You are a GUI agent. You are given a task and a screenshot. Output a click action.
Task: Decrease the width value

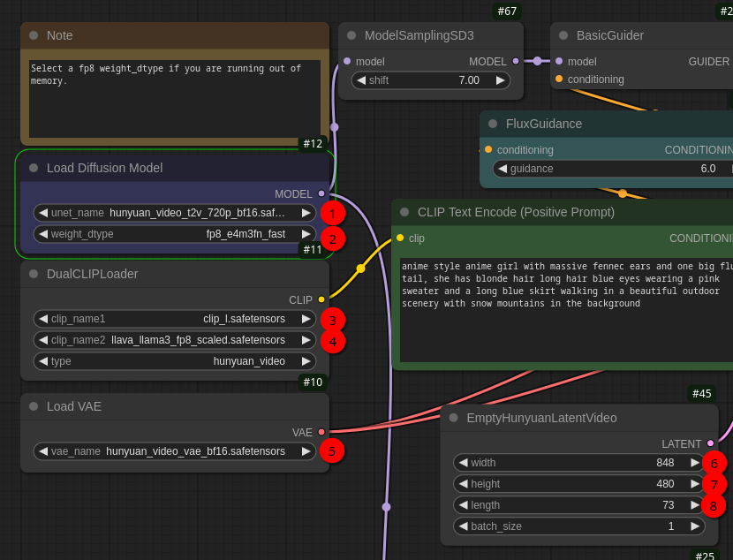pyautogui.click(x=464, y=463)
